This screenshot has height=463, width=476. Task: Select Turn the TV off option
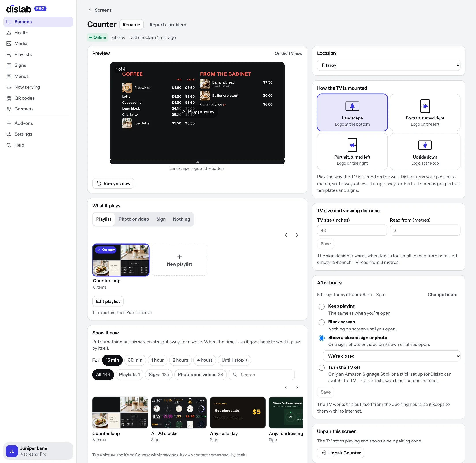(321, 368)
